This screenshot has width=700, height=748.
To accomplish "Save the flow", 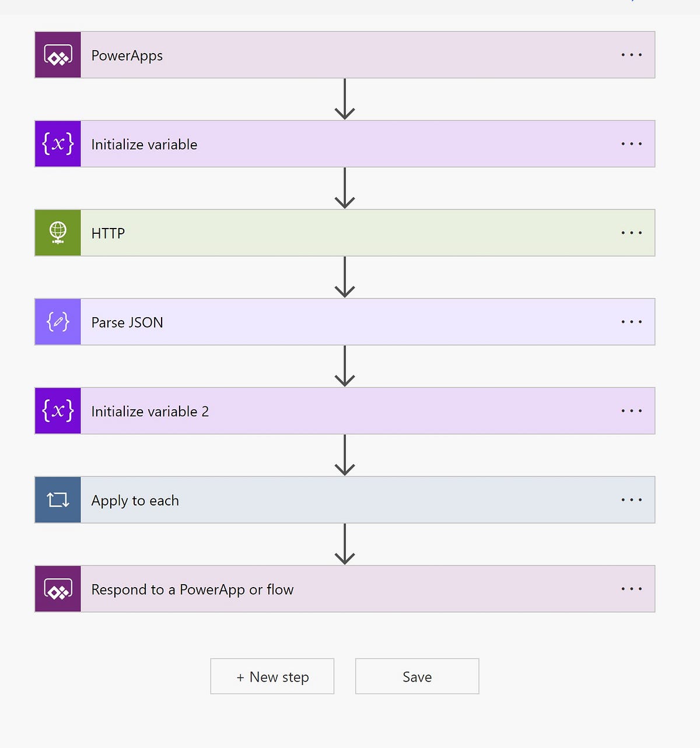I will 416,676.
